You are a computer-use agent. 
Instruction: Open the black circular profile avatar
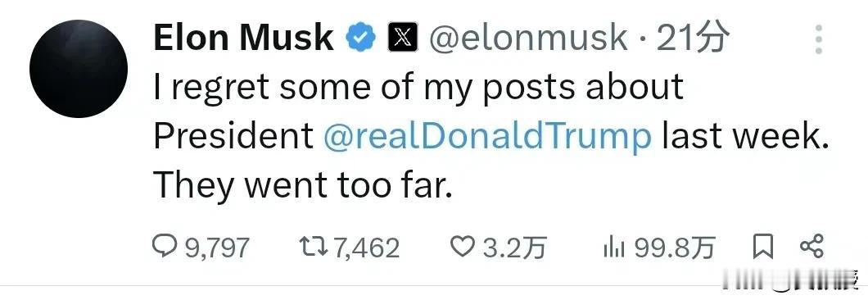click(79, 69)
